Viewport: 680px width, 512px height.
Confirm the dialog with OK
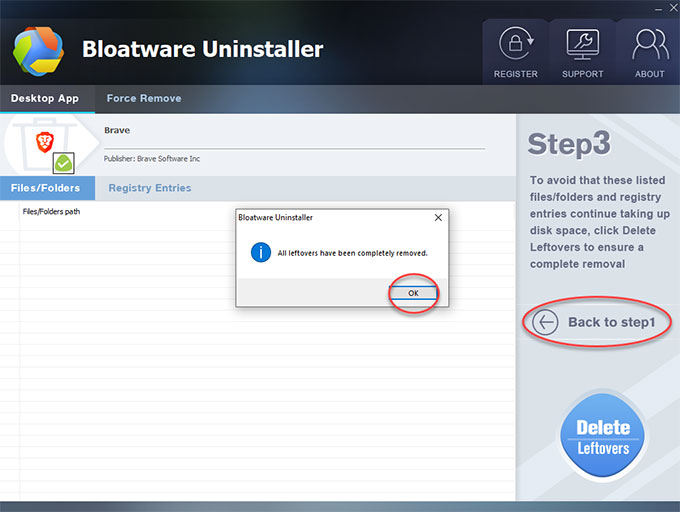click(413, 293)
